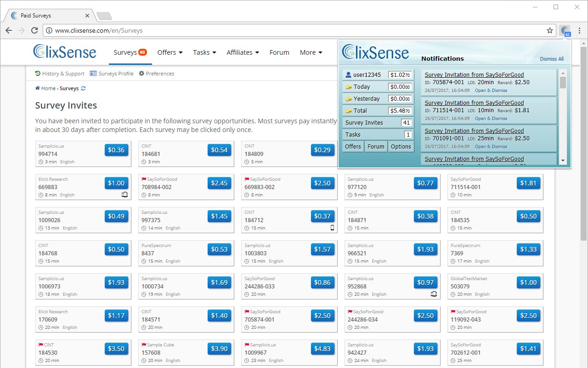
Task: Click the Tasks row in popup
Action: tap(378, 134)
